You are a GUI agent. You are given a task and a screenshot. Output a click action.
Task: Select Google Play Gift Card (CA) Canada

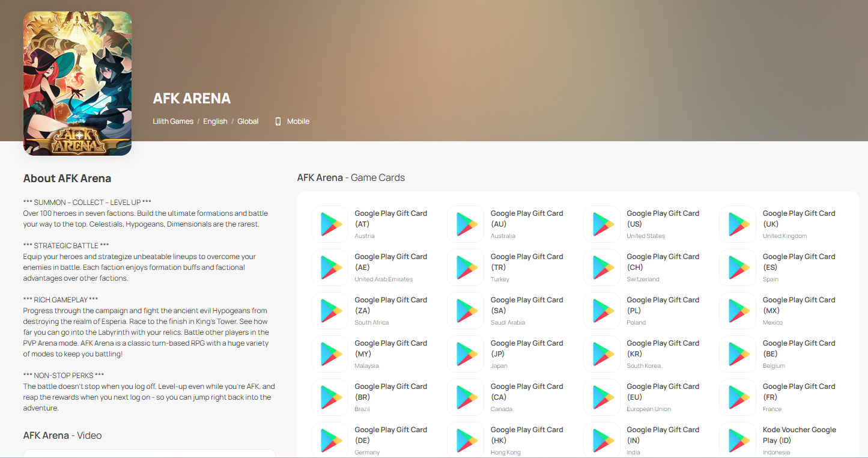[526, 392]
